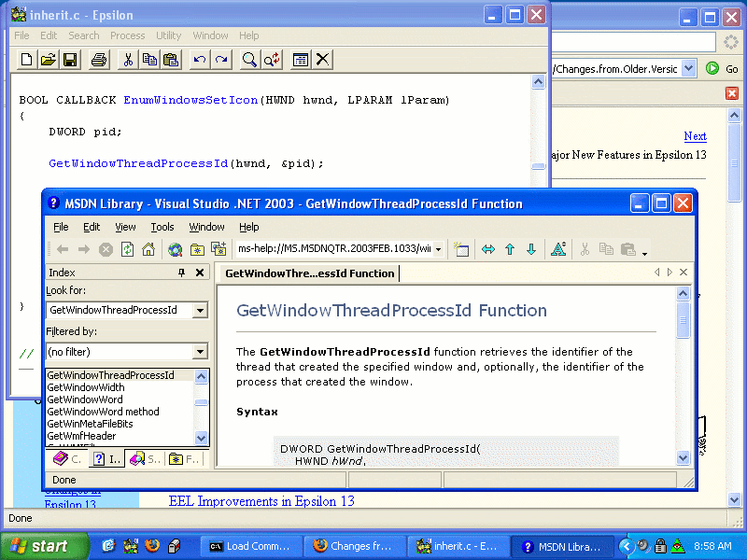
Task: Undo last edit in Epsilon toolbar
Action: pos(200,60)
